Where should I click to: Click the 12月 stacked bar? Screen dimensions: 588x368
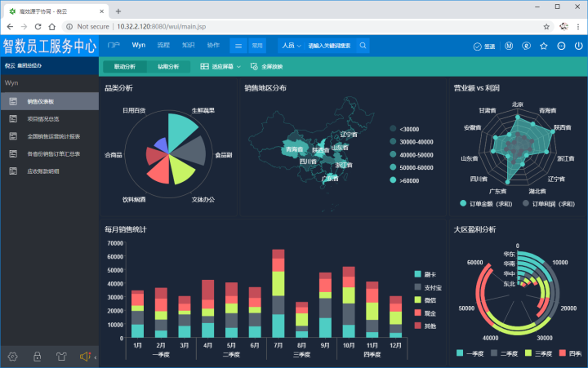click(x=395, y=317)
